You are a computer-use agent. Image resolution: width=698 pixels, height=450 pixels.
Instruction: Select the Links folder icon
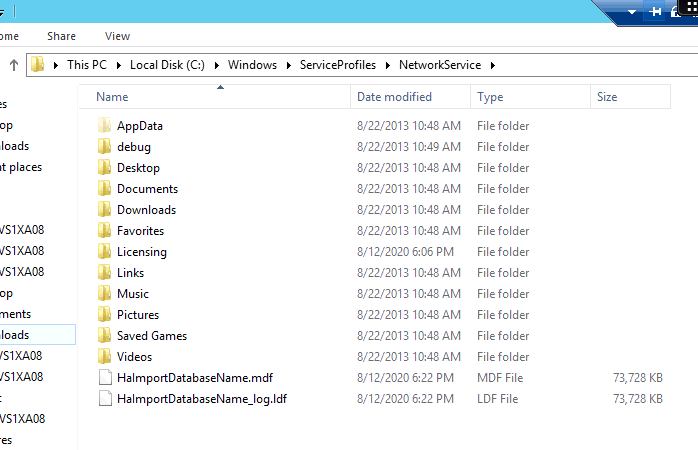coord(105,272)
